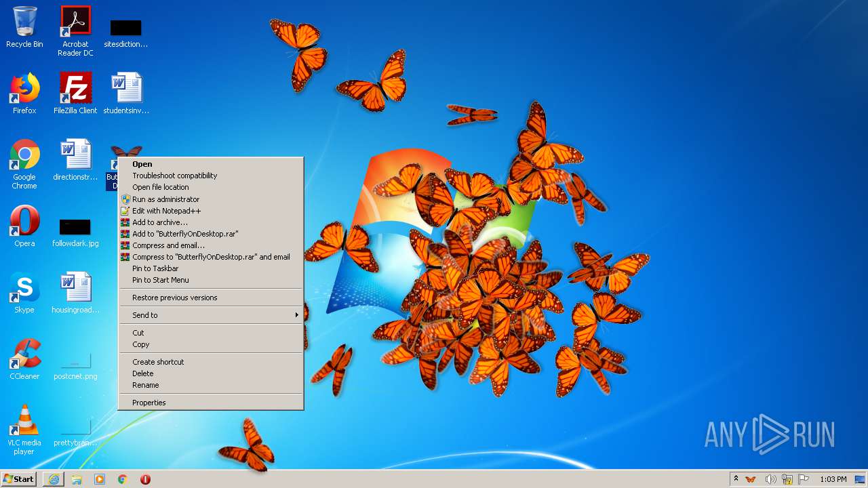Click the network tray icon

point(787,479)
